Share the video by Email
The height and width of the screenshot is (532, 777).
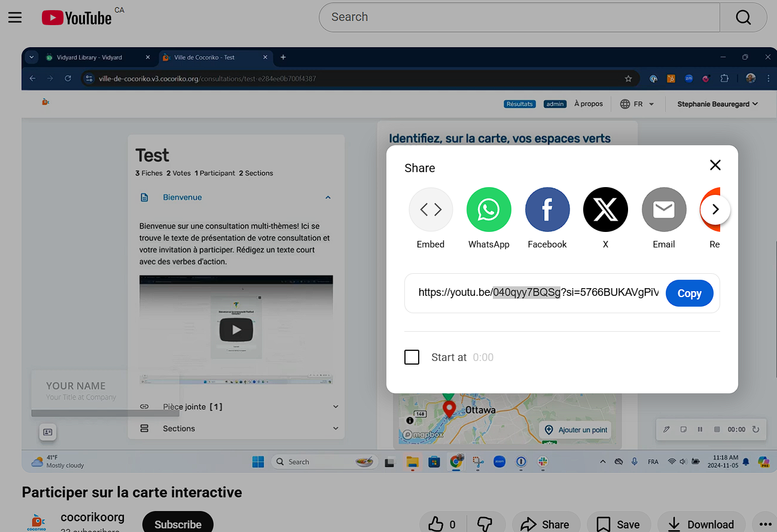tap(663, 210)
